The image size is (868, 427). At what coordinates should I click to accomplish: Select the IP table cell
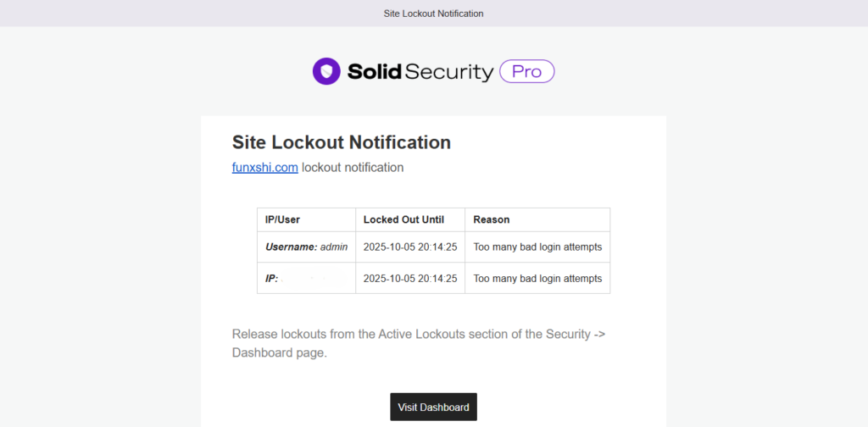[306, 279]
